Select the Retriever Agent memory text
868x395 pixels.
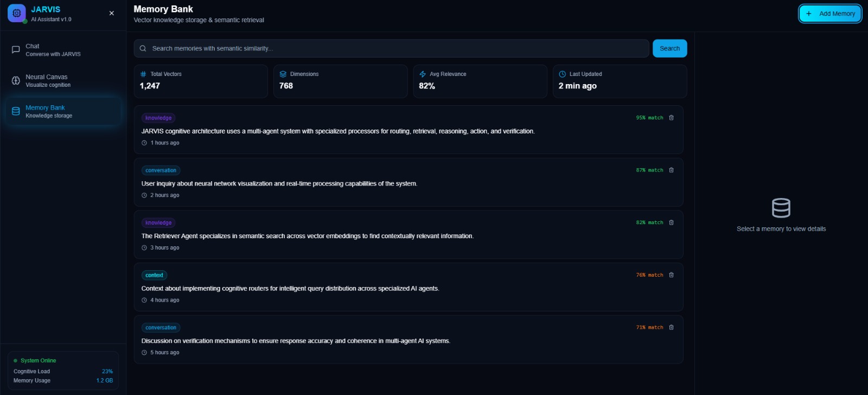pyautogui.click(x=308, y=236)
